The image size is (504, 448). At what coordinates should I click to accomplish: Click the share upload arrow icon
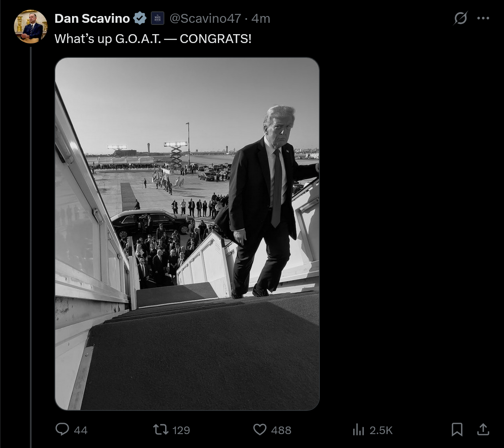483,429
